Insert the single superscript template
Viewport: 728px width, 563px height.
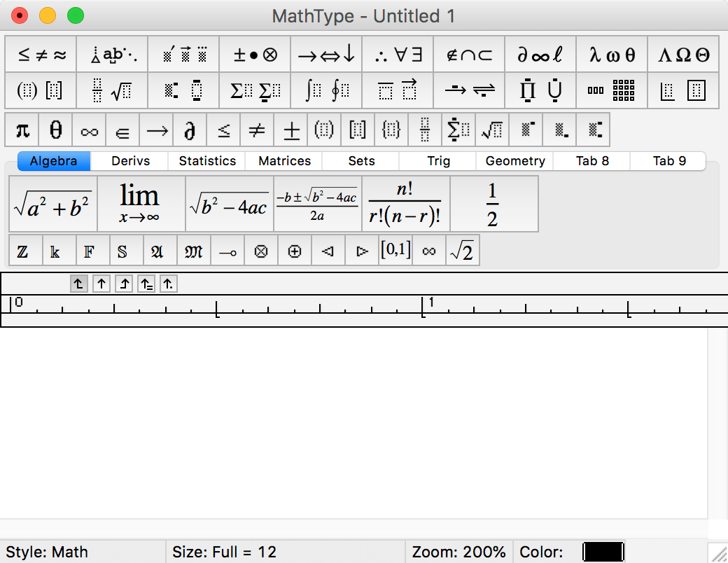(x=525, y=130)
